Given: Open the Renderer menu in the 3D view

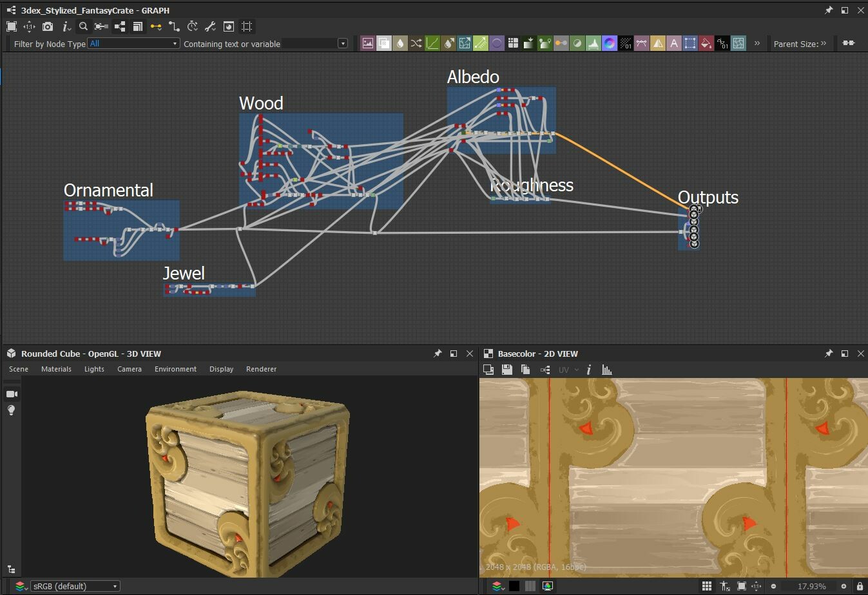Looking at the screenshot, I should 261,369.
